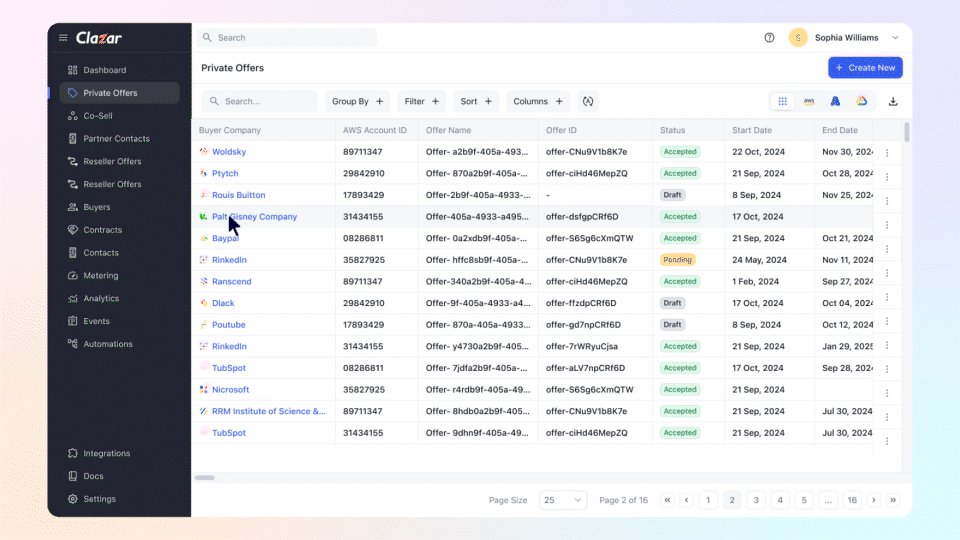Go to next page arrow

tap(874, 500)
